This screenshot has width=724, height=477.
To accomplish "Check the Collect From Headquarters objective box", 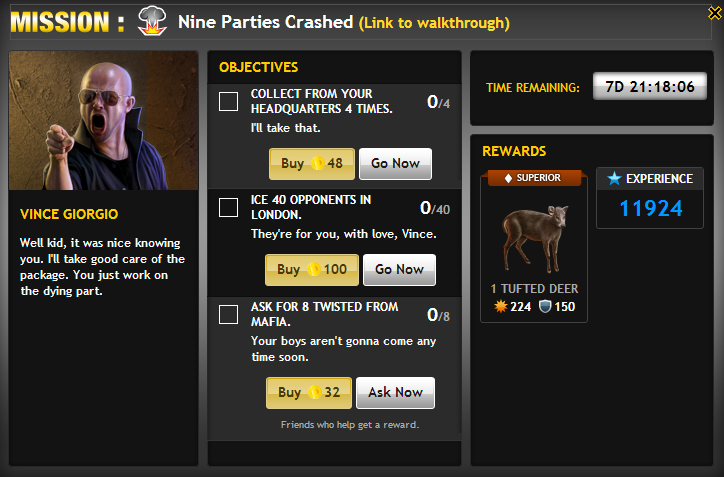I will [229, 102].
